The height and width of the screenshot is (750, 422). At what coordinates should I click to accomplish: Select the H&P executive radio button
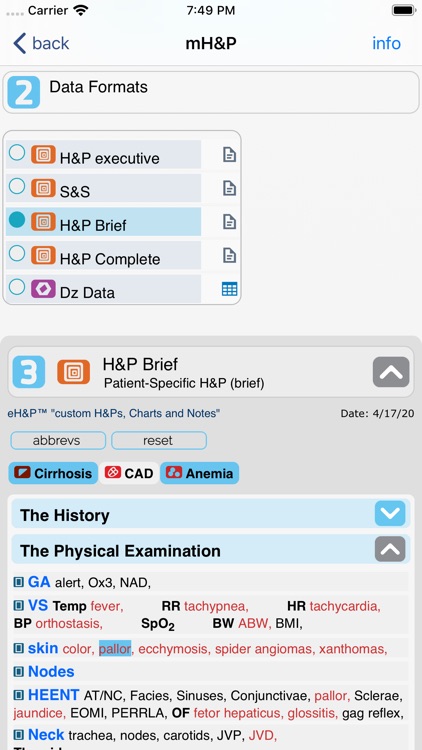tap(17, 153)
